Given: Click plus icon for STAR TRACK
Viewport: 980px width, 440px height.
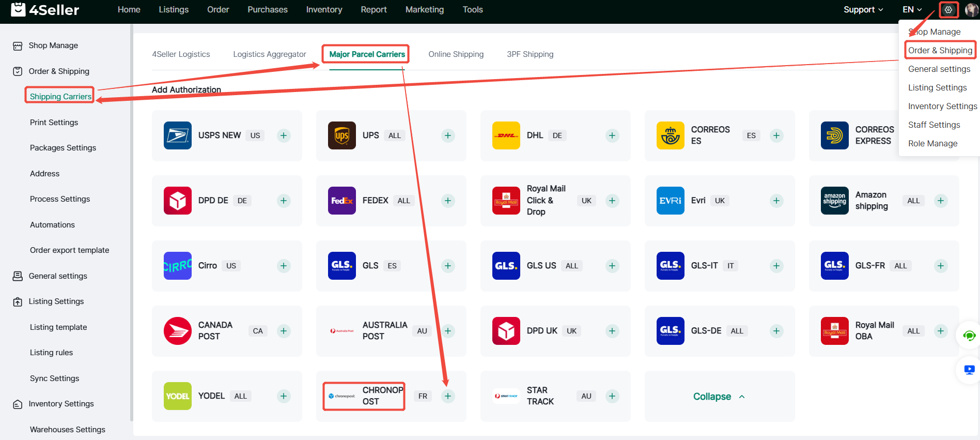Looking at the screenshot, I should 612,396.
